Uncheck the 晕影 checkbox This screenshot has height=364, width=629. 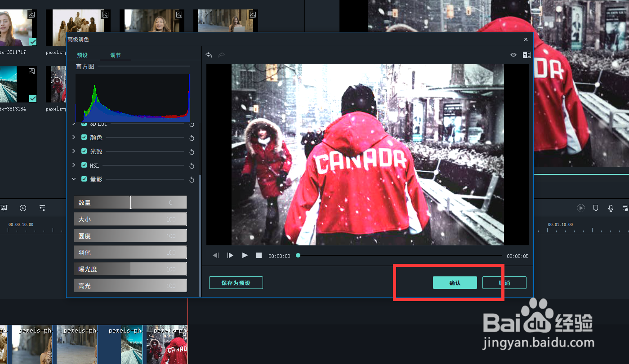[x=84, y=179]
